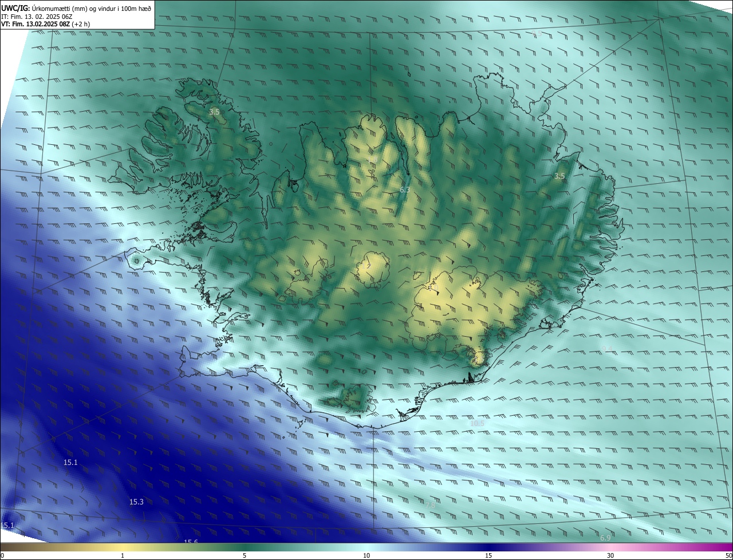Click the '50' tick on the color scale
This screenshot has height=560, width=733.
tap(728, 555)
